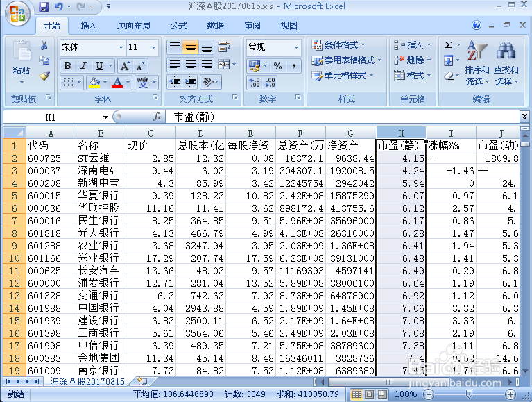Switch to the 审阅 ribbon tab
Viewport: 532px width, 402px height.
[x=252, y=26]
